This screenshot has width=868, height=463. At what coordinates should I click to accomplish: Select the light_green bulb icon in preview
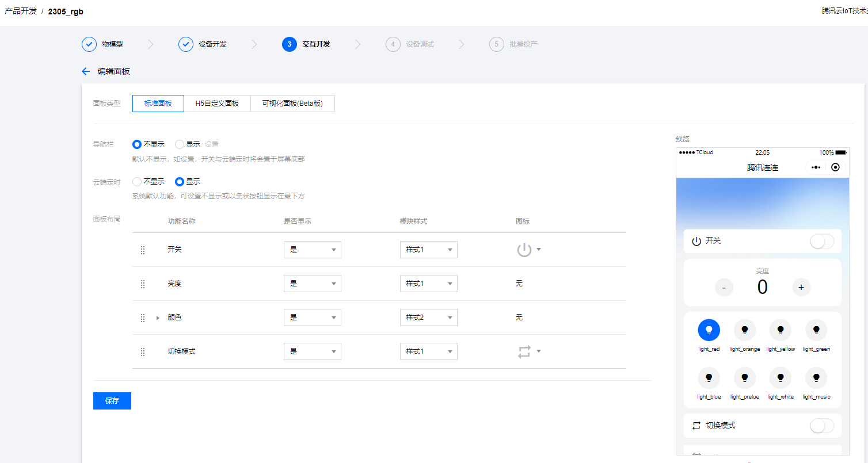pyautogui.click(x=816, y=330)
